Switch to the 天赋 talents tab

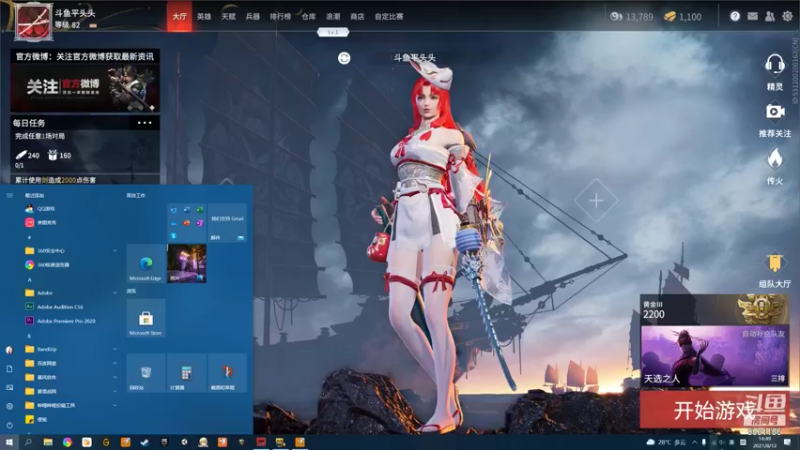tap(228, 16)
